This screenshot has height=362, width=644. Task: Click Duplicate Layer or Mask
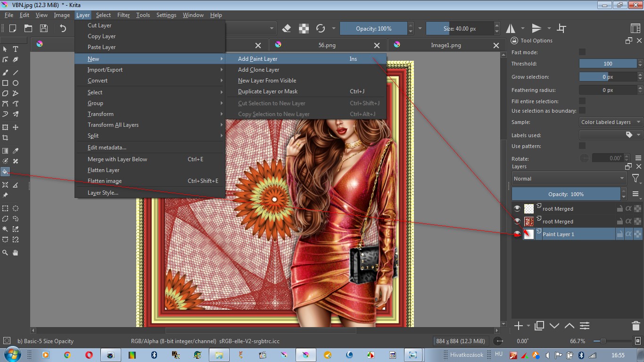point(305,91)
